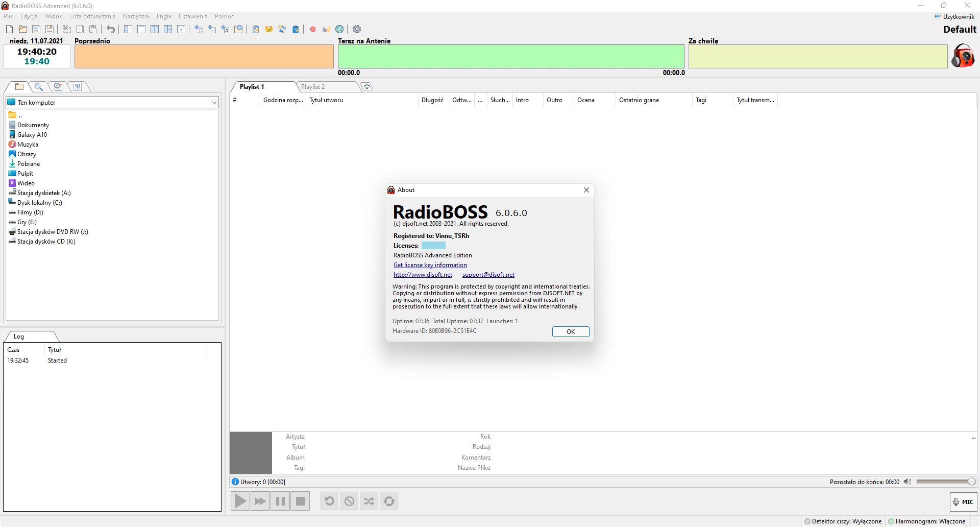Click the add playlist icon with plus
The width and height of the screenshot is (980, 527).
tap(212, 29)
